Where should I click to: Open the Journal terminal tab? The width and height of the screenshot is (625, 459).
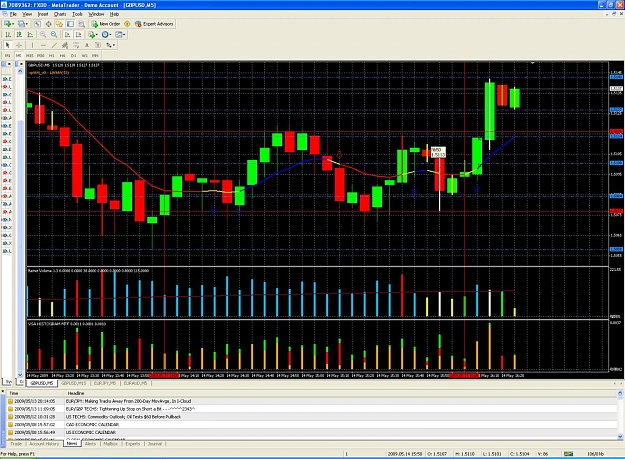[155, 444]
